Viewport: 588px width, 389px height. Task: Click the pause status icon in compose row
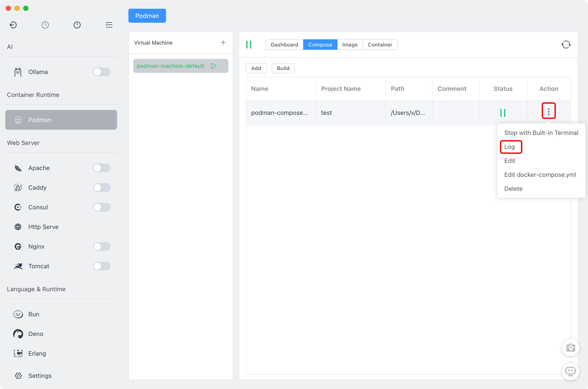(503, 113)
